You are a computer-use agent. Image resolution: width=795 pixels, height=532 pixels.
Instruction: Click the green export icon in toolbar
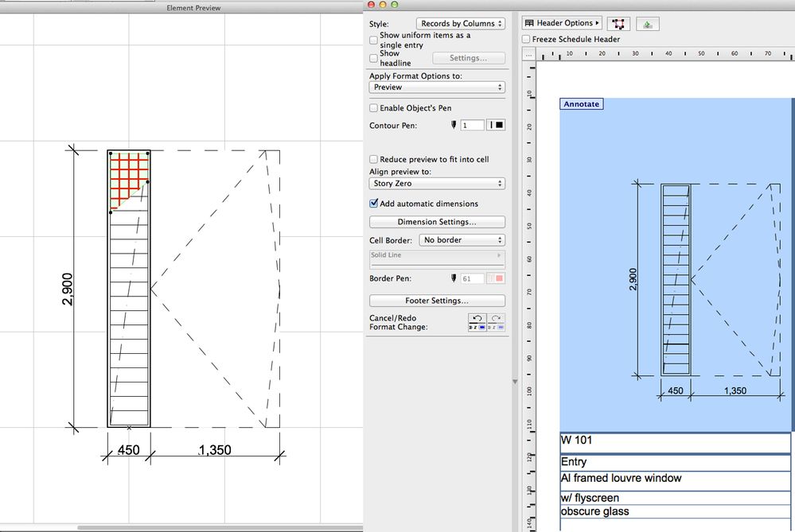point(648,24)
